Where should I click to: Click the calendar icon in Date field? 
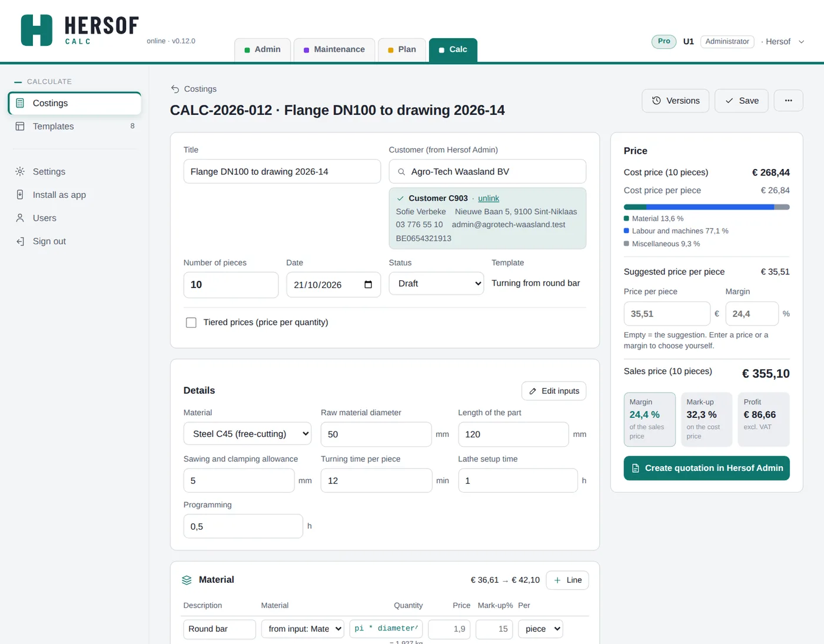(368, 284)
